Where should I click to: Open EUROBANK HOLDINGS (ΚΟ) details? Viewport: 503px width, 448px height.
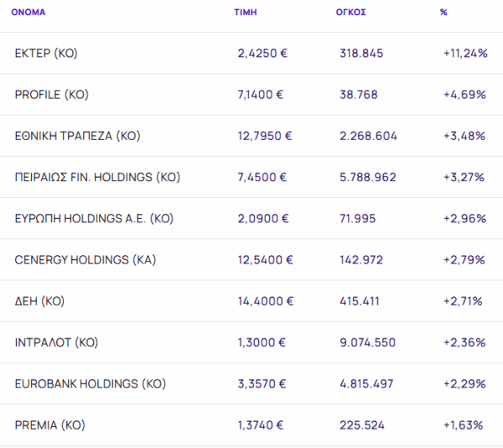[x=91, y=383]
